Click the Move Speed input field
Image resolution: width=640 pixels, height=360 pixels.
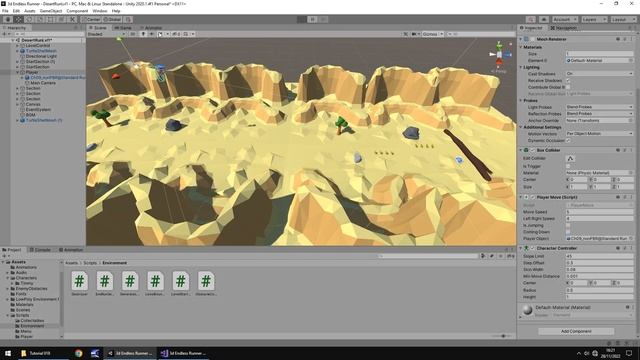(599, 212)
